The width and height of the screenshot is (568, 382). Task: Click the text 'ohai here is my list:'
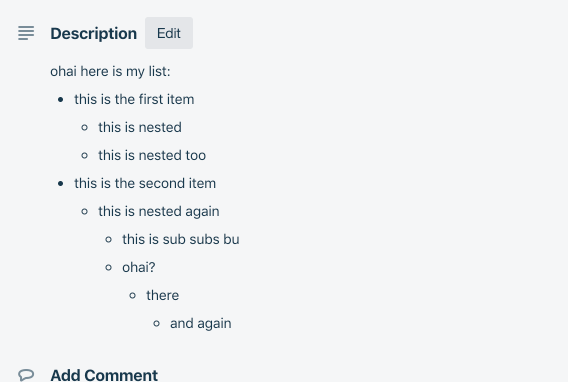click(110, 71)
